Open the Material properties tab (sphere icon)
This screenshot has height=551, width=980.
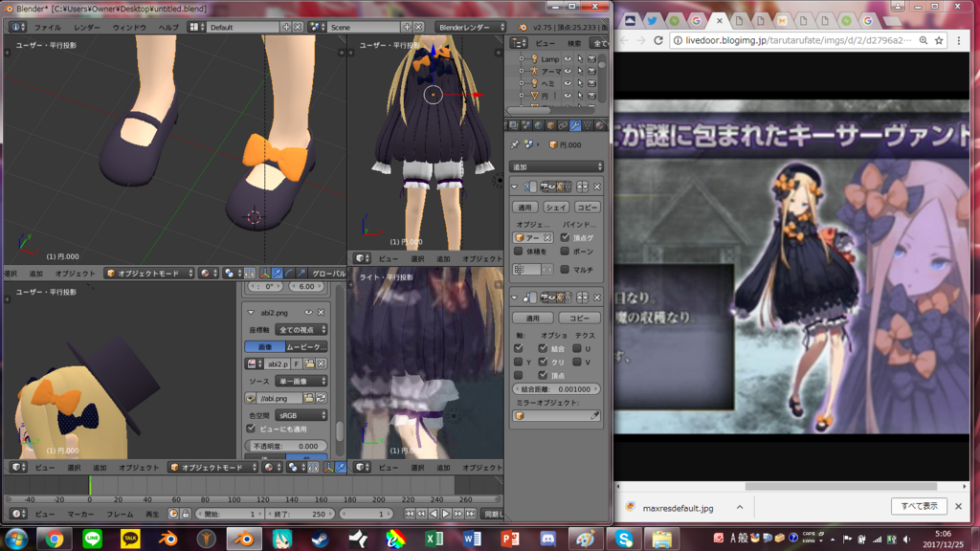tap(600, 125)
